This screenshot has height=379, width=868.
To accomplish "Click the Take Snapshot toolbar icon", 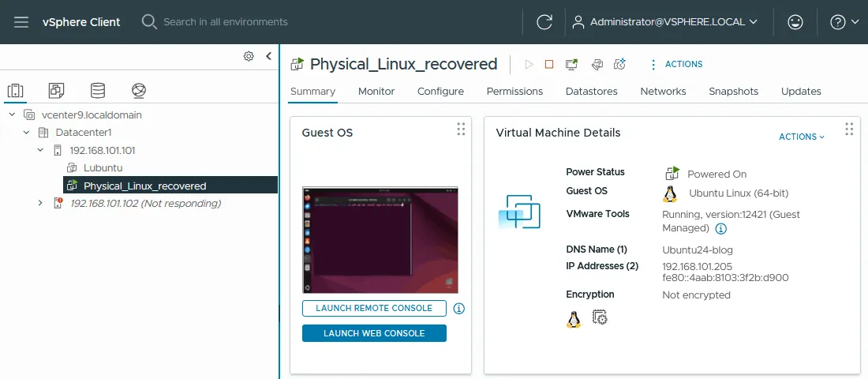I will tap(620, 64).
